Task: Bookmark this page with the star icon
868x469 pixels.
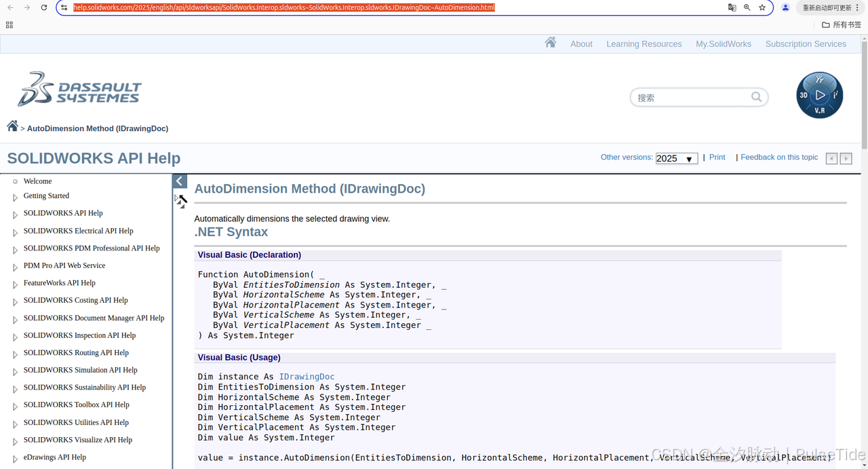Action: click(x=762, y=7)
